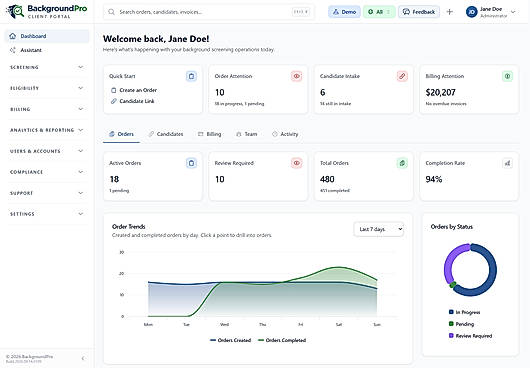Viewport: 530px width, 368px height.
Task: Click the Dashboard home icon
Action: (x=13, y=36)
